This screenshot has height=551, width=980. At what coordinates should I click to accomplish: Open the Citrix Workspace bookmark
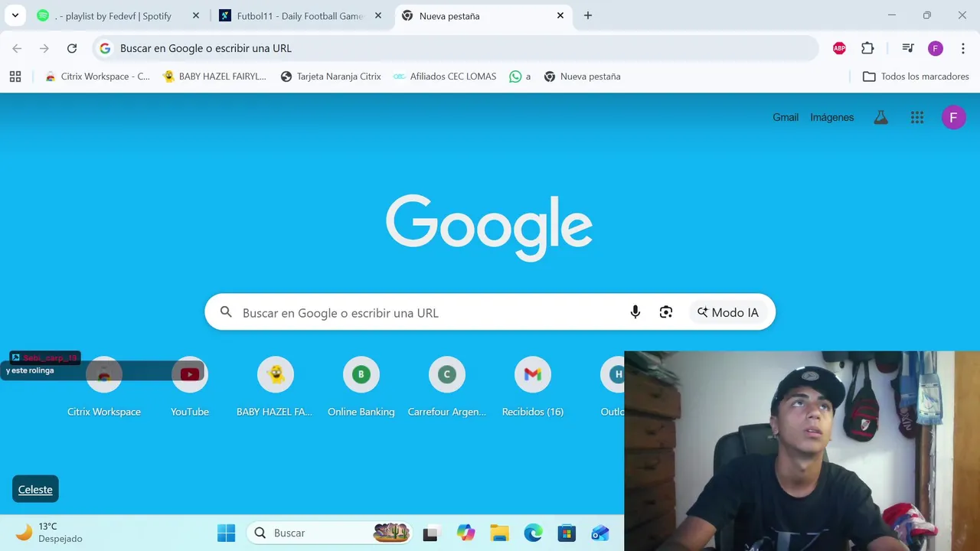(97, 77)
